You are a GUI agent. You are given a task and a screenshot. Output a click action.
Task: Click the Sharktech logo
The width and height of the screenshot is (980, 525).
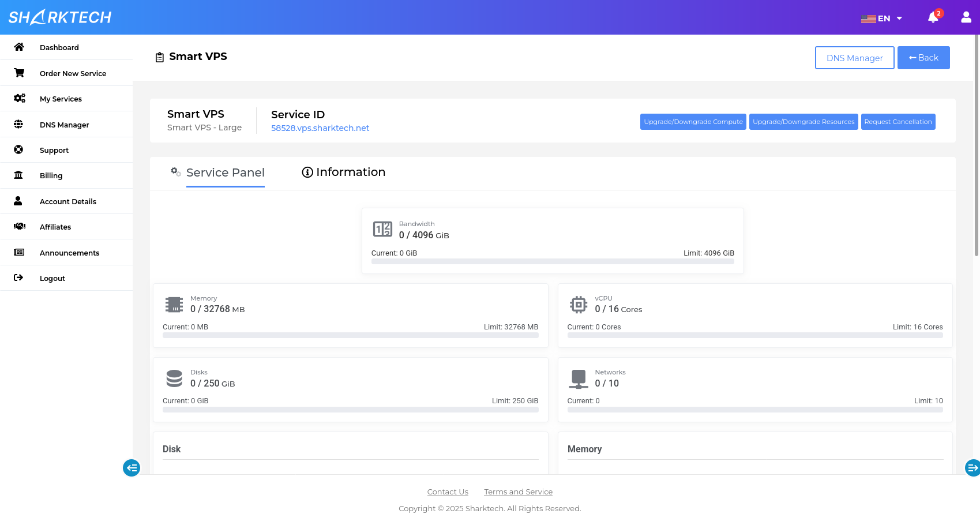tap(60, 17)
